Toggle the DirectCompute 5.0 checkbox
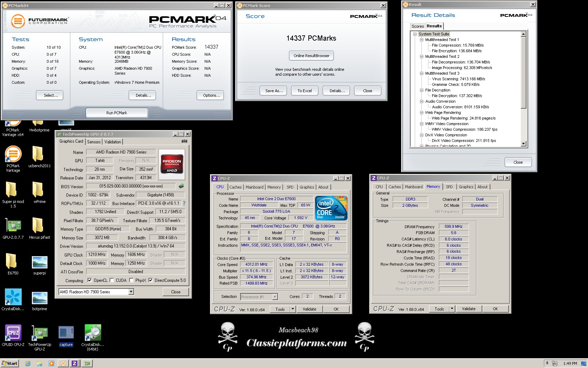 click(x=150, y=280)
